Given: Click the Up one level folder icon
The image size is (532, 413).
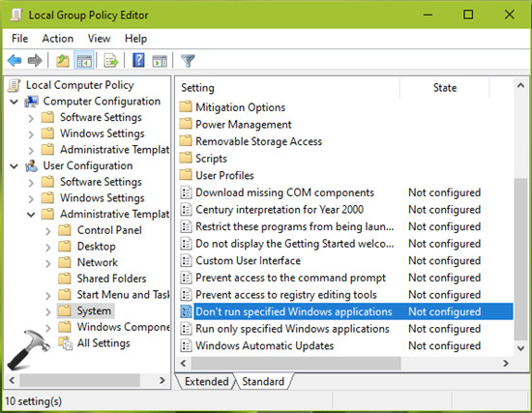Looking at the screenshot, I should click(63, 61).
